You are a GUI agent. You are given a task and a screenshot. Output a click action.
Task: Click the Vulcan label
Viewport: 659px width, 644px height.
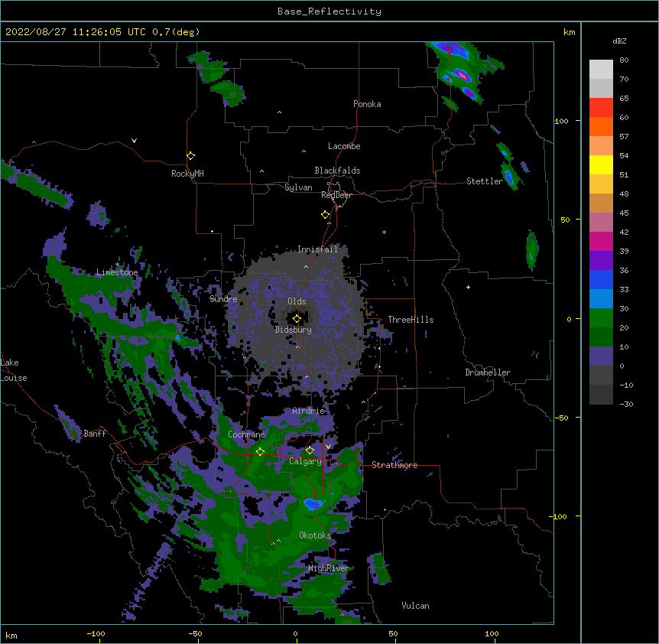(x=415, y=606)
